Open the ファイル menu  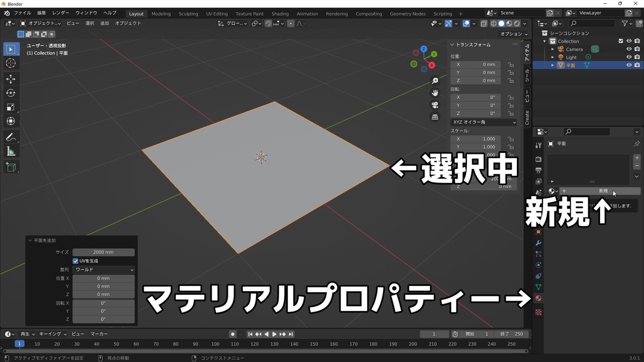point(22,13)
